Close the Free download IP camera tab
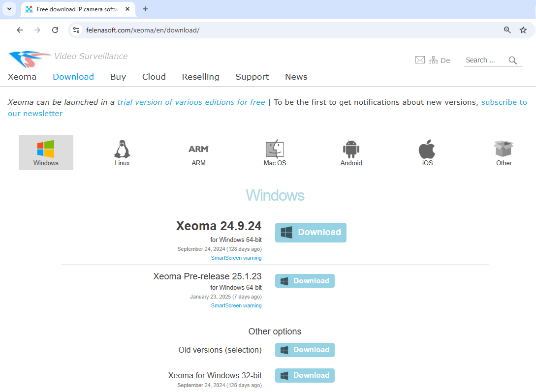536x392 pixels. pyautogui.click(x=127, y=9)
